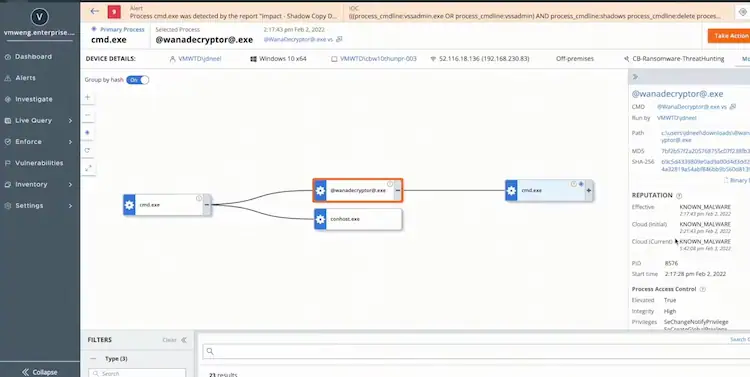Zoom in on the process tree

click(x=88, y=97)
